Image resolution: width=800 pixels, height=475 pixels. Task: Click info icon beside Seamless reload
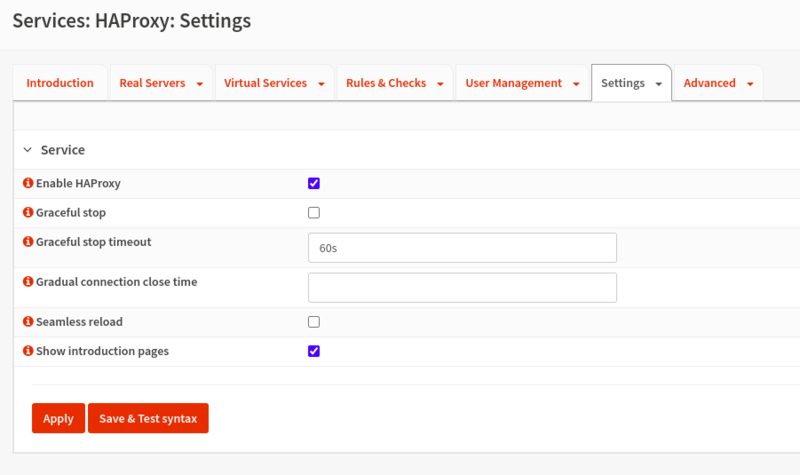coord(28,322)
